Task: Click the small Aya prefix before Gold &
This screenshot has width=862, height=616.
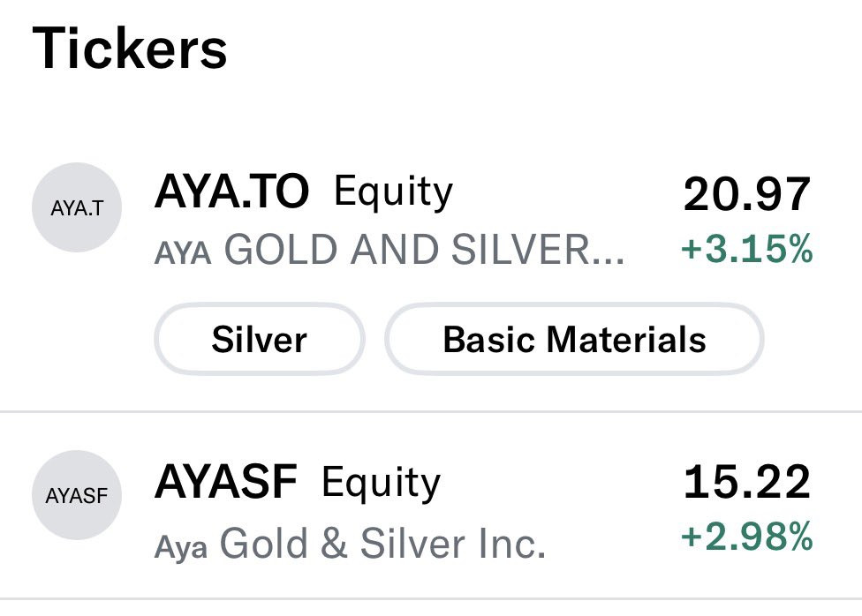Action: pos(181,547)
